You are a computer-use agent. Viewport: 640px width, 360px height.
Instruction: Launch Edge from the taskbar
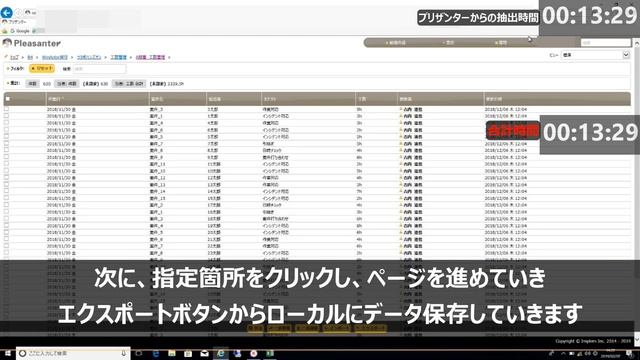click(156, 353)
